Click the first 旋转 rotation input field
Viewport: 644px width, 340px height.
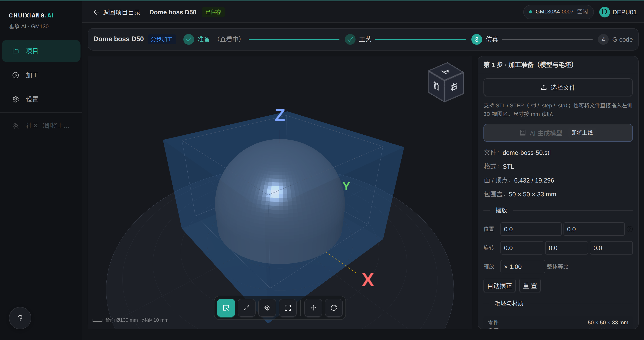pos(521,248)
